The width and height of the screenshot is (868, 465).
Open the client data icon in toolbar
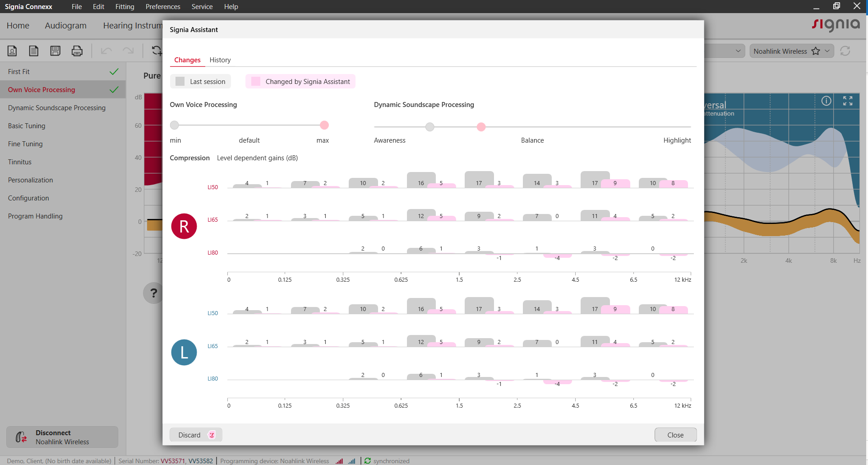coord(12,51)
